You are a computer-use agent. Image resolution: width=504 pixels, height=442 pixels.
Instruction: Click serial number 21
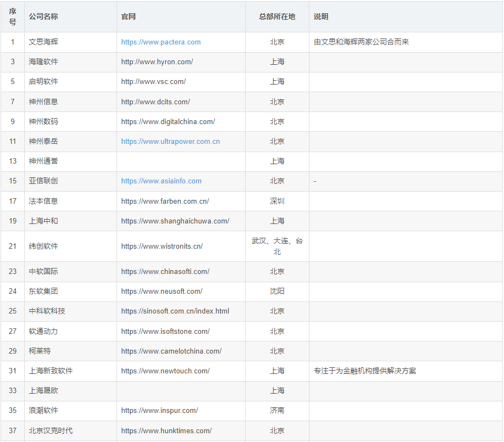coord(13,247)
